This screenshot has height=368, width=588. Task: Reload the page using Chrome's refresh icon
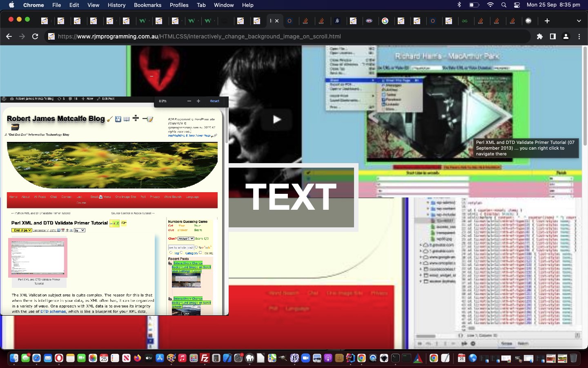(x=36, y=36)
